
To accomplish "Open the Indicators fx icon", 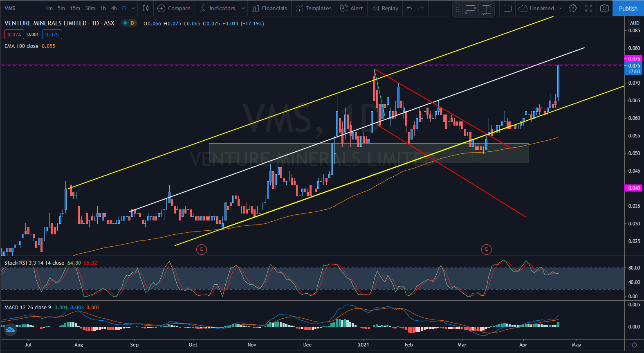I will click(202, 8).
